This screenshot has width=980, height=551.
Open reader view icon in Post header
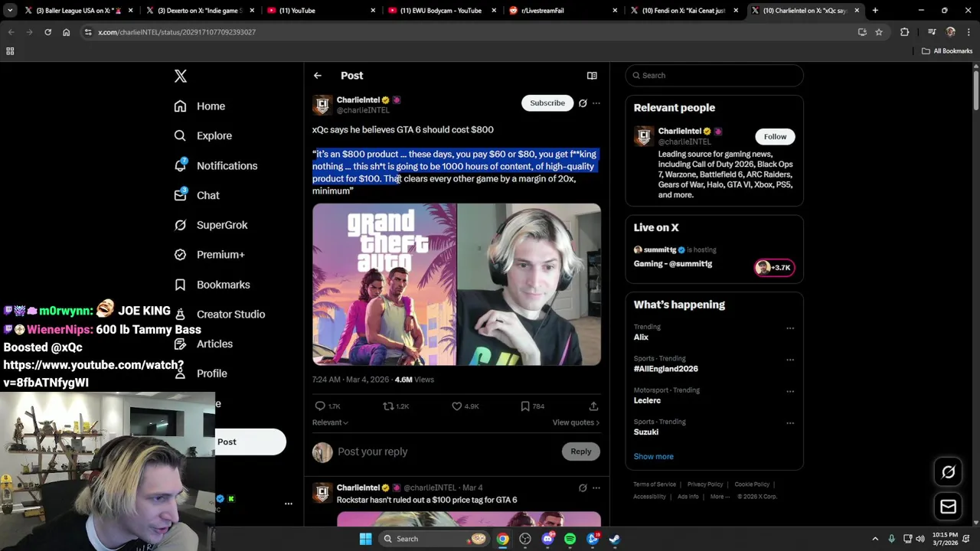[592, 76]
